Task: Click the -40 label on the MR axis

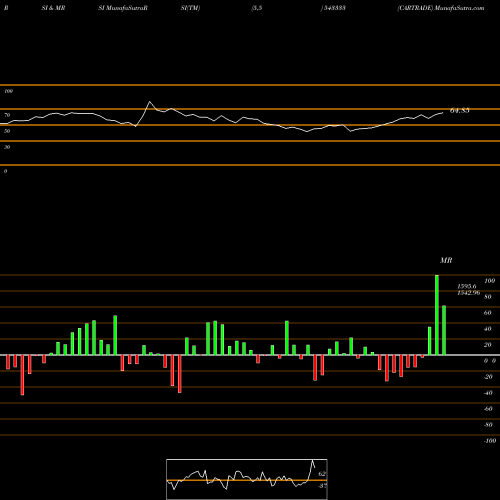Action: click(488, 393)
